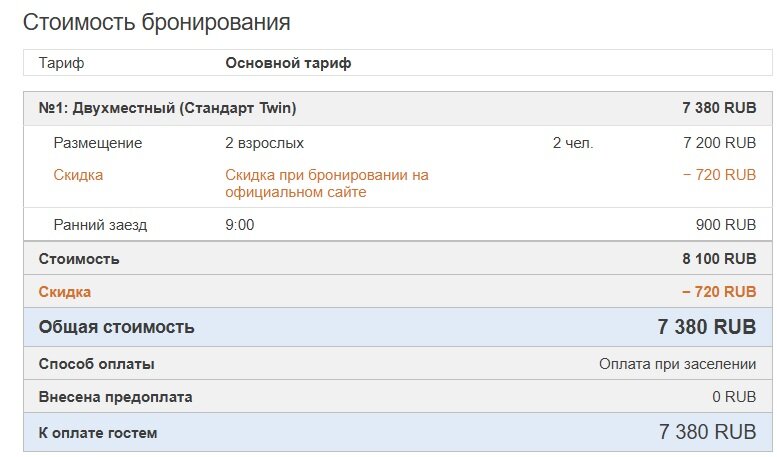
Task: Click early check-in price '900 RUB'
Action: pos(725,225)
